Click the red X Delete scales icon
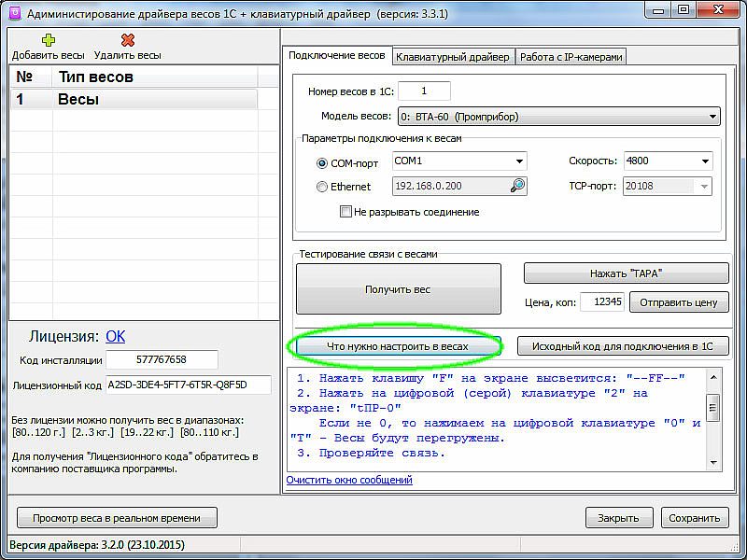Viewport: 747px width, 560px height. tap(127, 40)
